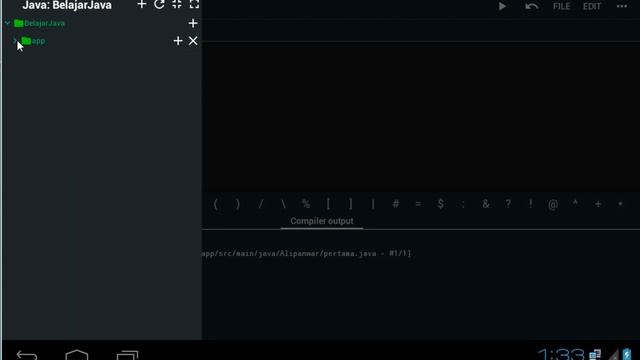The height and width of the screenshot is (360, 640).
Task: Delete the app folder with the X icon
Action: (x=193, y=41)
